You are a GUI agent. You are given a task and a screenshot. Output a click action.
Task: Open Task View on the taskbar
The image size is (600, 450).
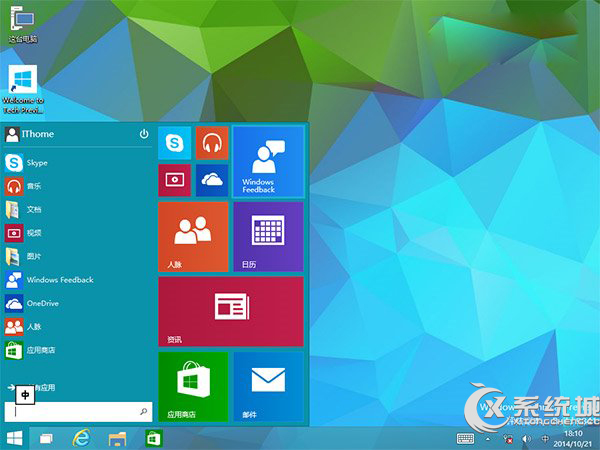pos(47,438)
